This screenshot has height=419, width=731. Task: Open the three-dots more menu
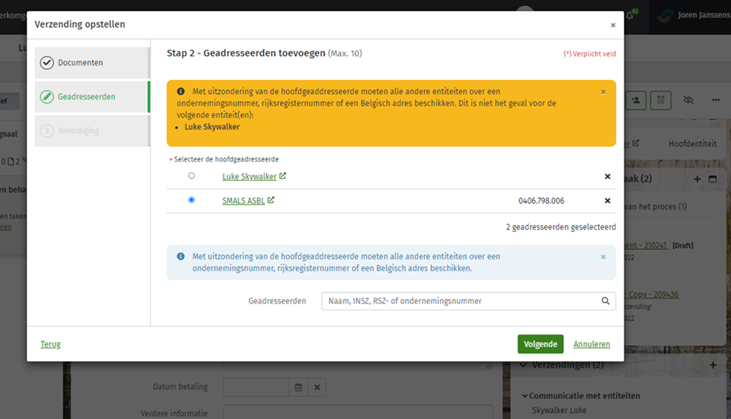pyautogui.click(x=716, y=100)
